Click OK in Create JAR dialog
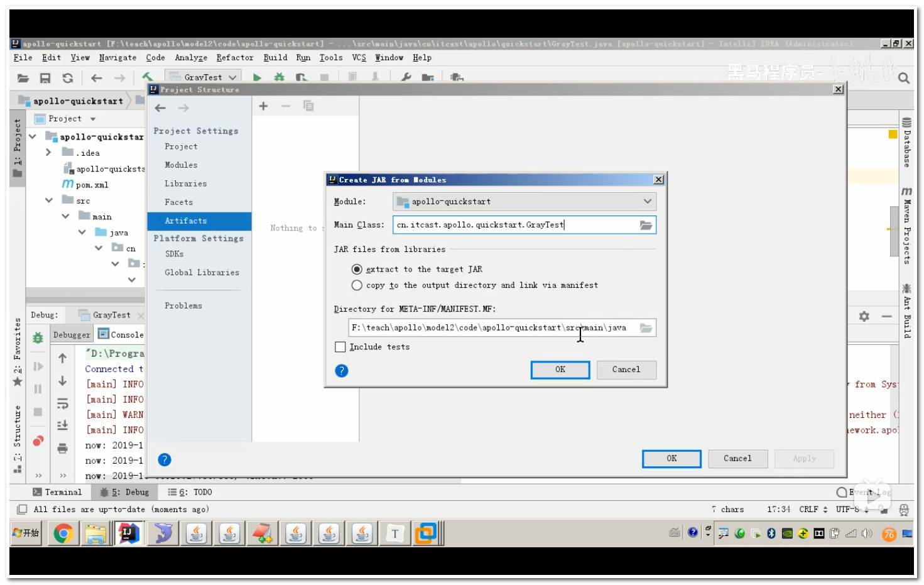This screenshot has height=585, width=924. (560, 370)
